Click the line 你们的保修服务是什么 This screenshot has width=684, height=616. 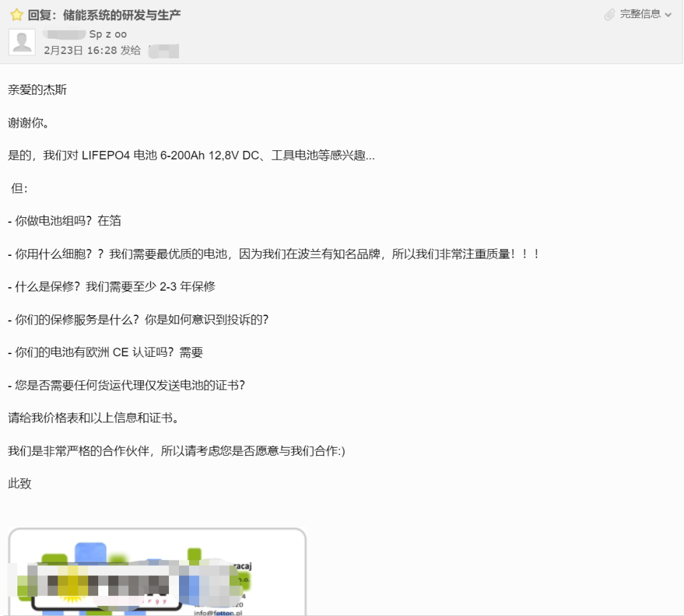138,320
